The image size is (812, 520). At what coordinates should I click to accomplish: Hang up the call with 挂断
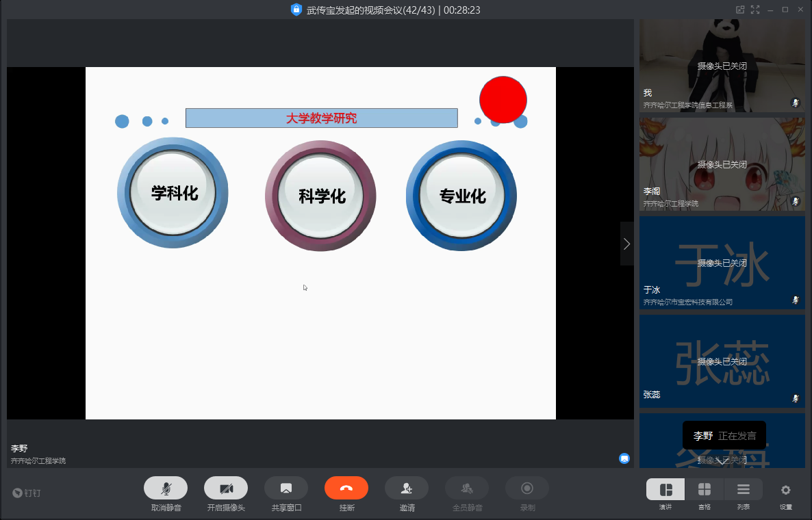click(x=346, y=488)
